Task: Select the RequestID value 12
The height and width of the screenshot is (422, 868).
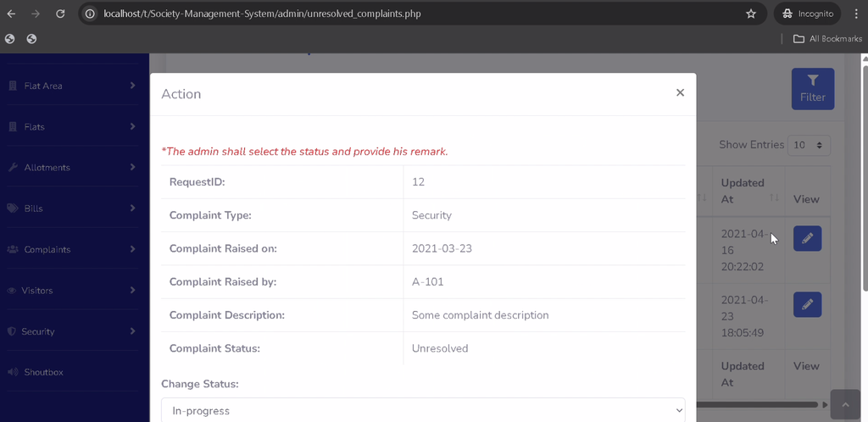Action: [x=418, y=182]
